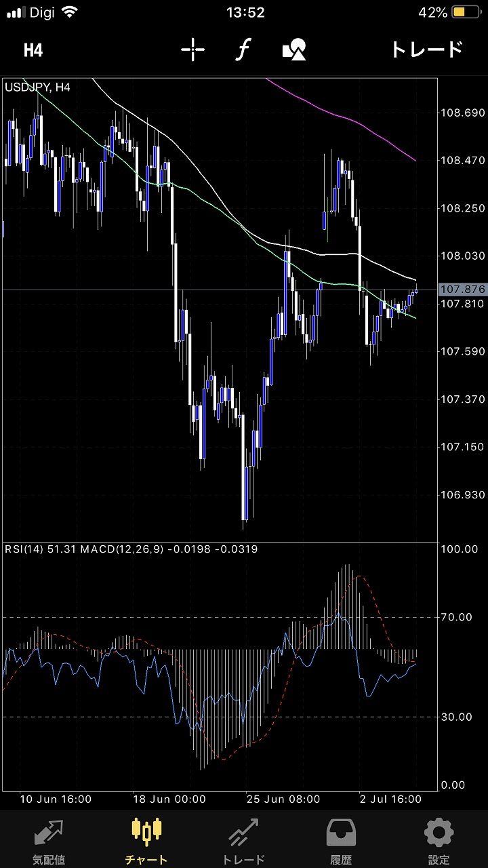Tap the Wi-Fi icon in status bar

click(68, 12)
